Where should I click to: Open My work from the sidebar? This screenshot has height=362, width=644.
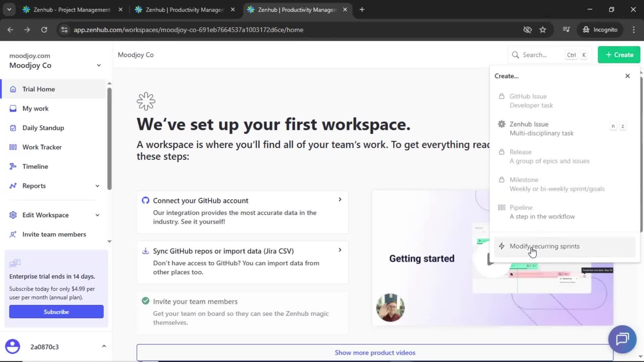pos(13,108)
